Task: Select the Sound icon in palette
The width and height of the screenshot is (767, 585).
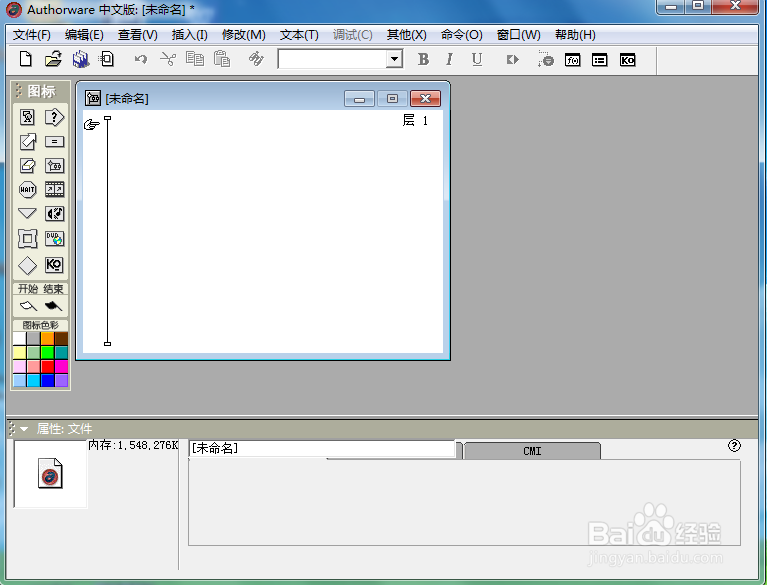Action: point(54,213)
